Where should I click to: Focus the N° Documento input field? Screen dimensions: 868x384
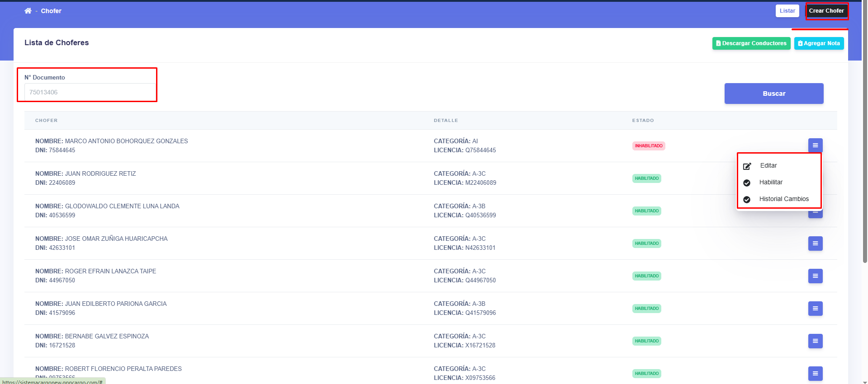(90, 92)
